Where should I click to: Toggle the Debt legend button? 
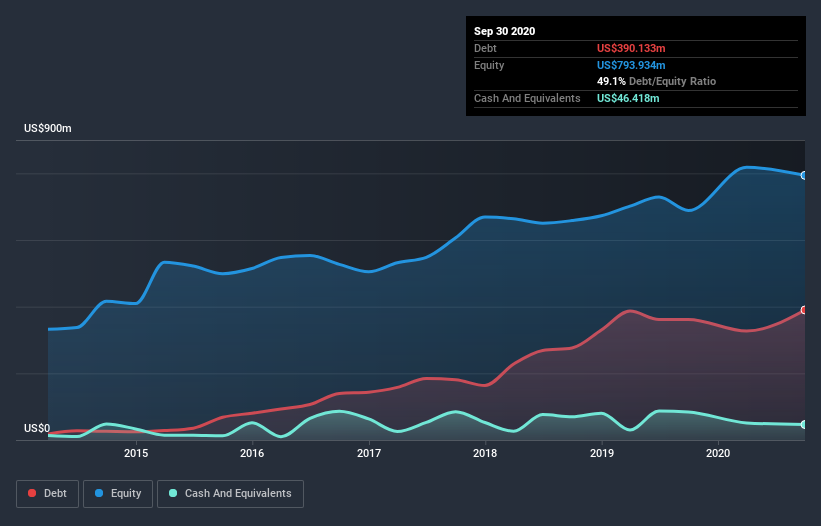[x=48, y=494]
